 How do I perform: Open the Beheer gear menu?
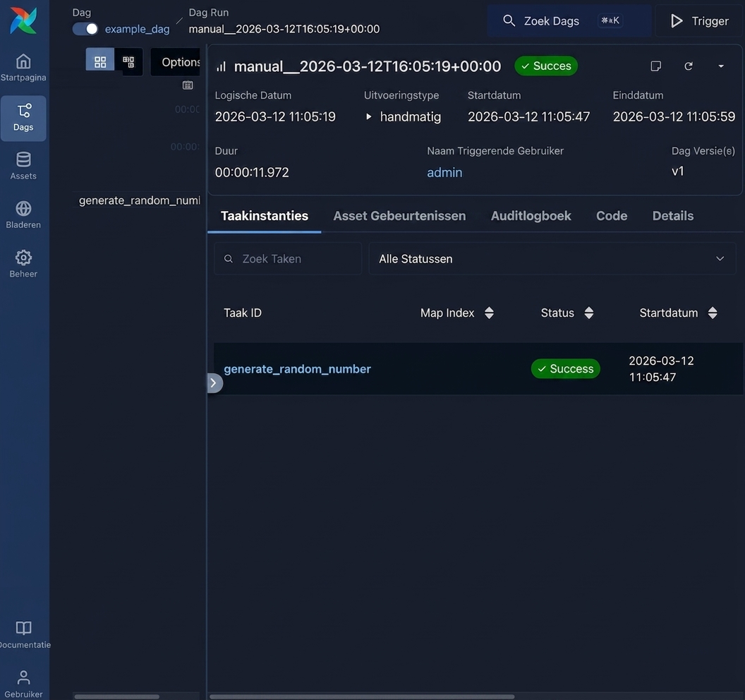[23, 264]
